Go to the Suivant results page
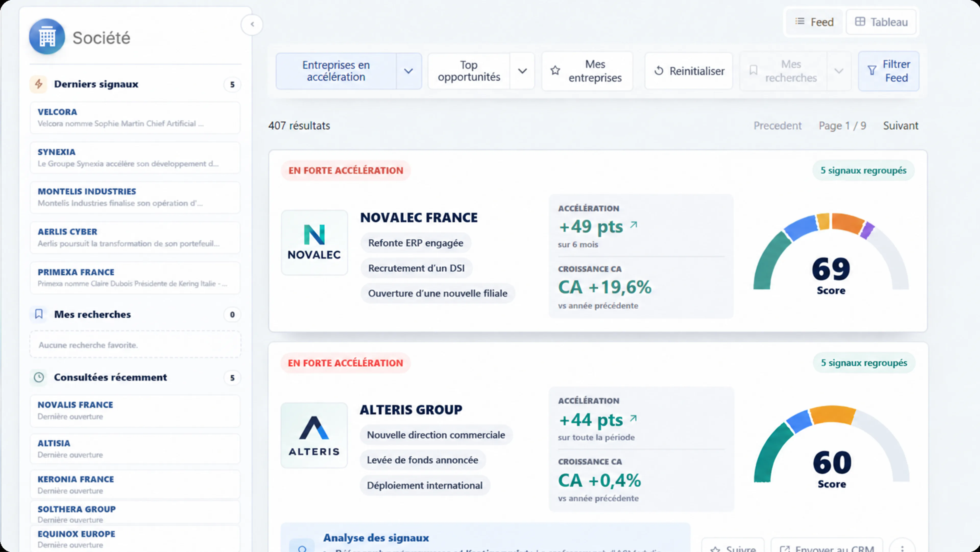Screen dimensions: 980x552 901,126
